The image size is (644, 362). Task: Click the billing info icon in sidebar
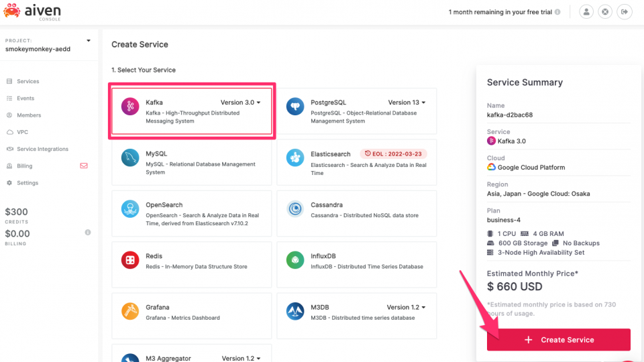pyautogui.click(x=88, y=233)
